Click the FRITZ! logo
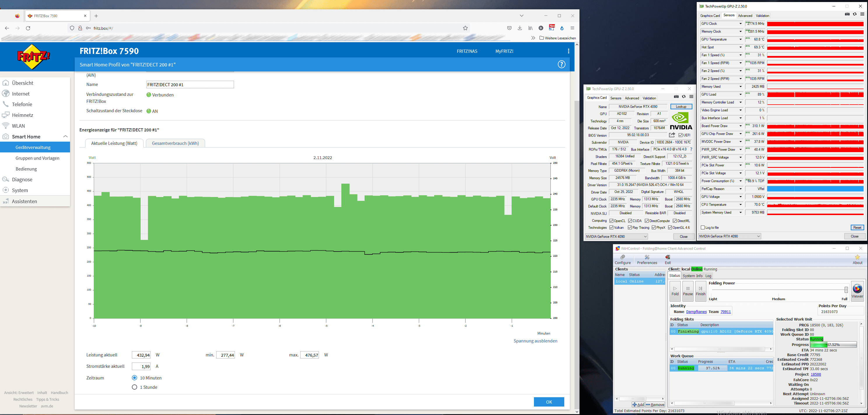The height and width of the screenshot is (415, 868). pyautogui.click(x=34, y=57)
